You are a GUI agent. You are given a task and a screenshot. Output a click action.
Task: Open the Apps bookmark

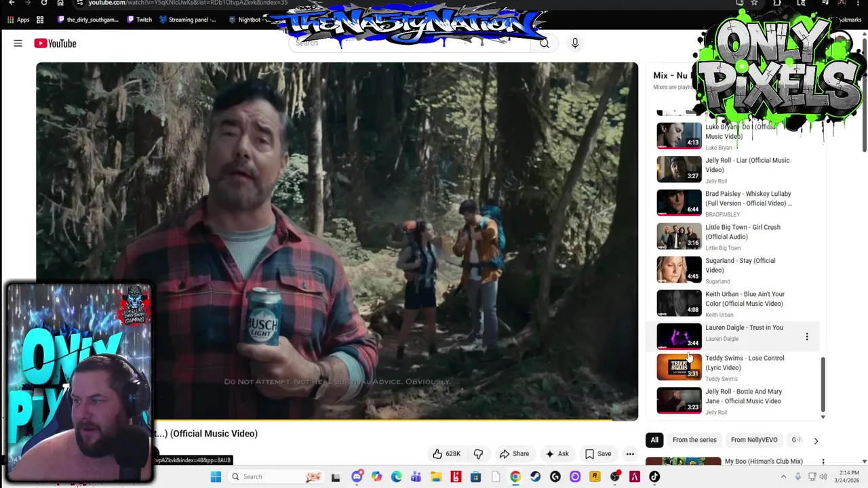tap(18, 20)
